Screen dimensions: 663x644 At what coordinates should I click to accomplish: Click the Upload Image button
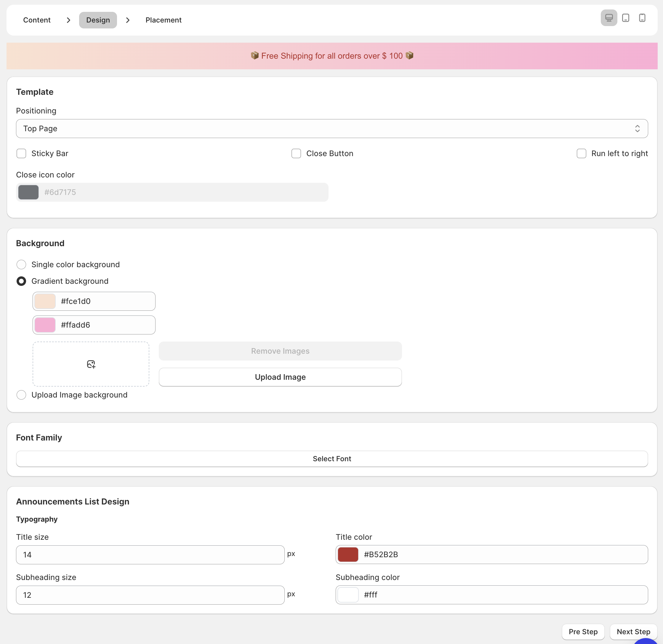click(280, 377)
